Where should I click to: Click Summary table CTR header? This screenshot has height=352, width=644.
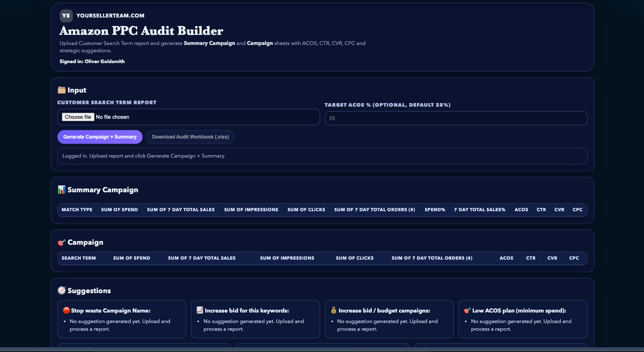point(541,210)
